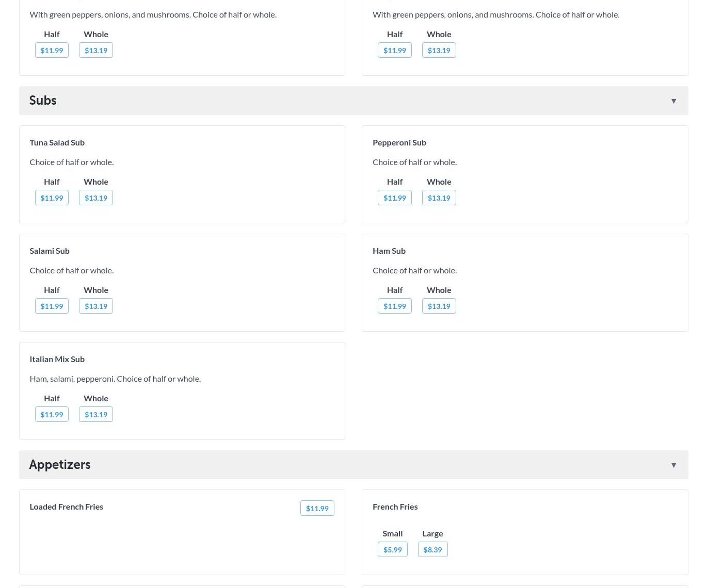This screenshot has width=707, height=588.
Task: Open the Italian Mix Sub item title
Action: coord(57,359)
